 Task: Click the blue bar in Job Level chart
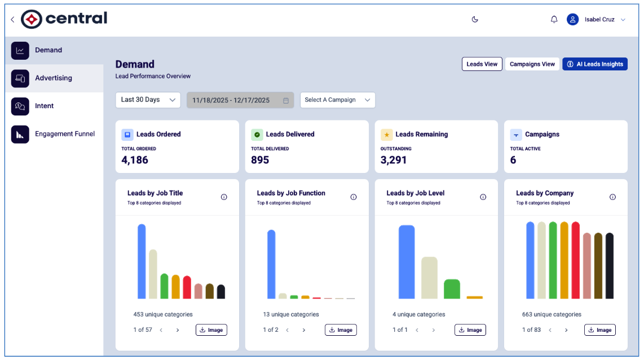[x=407, y=262]
